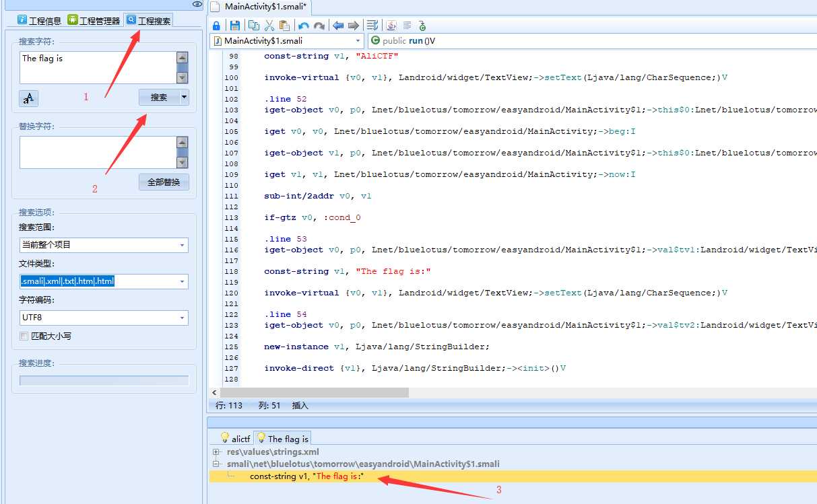The width and height of the screenshot is (817, 504).
Task: Click the text lines document icon
Action: click(x=407, y=26)
